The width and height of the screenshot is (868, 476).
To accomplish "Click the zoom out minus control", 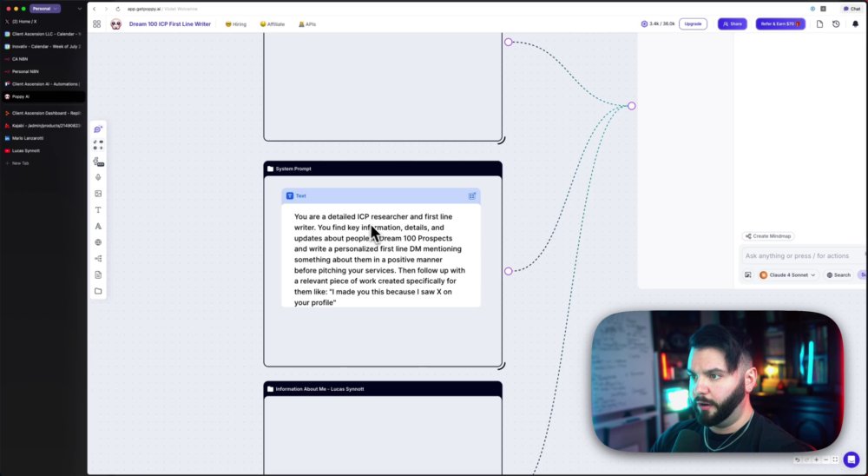I will point(825,459).
